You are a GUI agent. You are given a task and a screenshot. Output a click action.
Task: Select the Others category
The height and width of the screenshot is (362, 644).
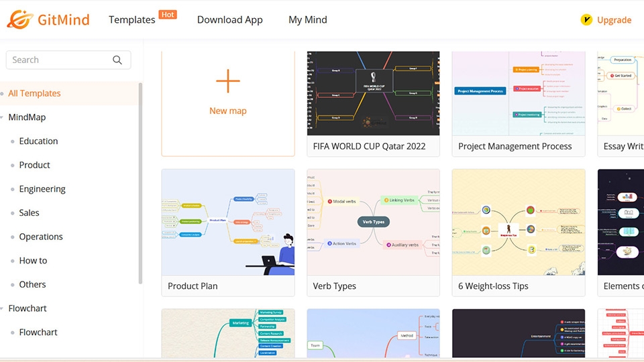click(x=32, y=284)
